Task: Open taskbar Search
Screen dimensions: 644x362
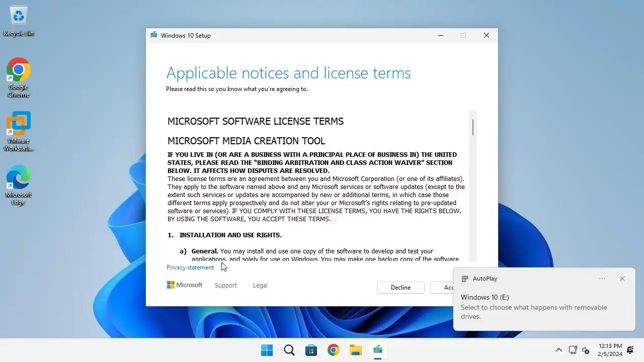Action: point(289,350)
